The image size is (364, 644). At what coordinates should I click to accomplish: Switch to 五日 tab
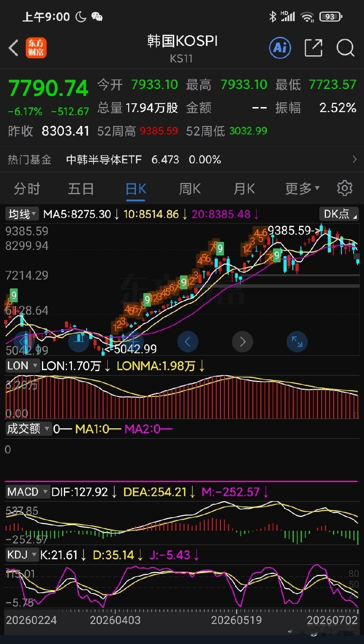click(81, 189)
